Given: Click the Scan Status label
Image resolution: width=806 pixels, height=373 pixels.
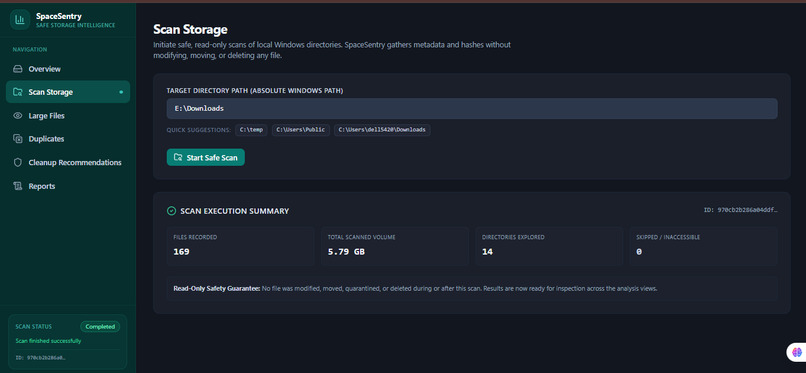Looking at the screenshot, I should tap(33, 327).
